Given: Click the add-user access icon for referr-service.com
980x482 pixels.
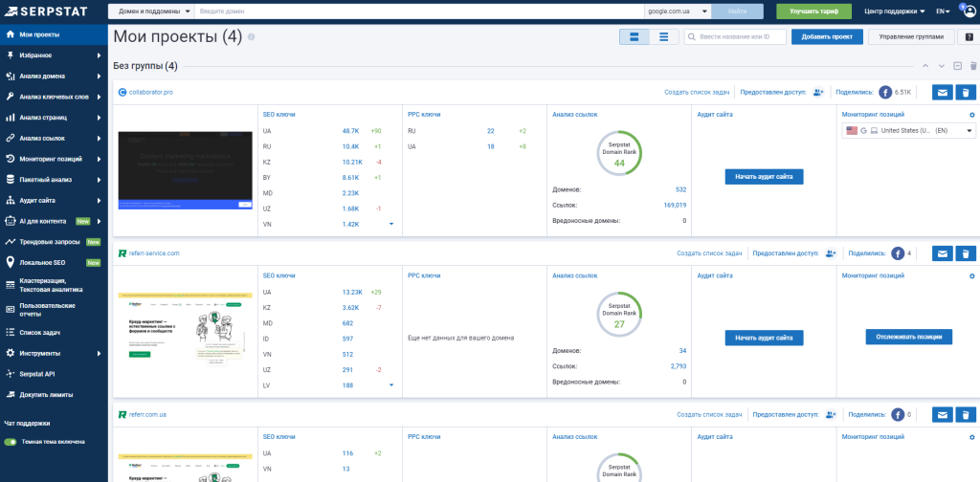Looking at the screenshot, I should [x=830, y=253].
